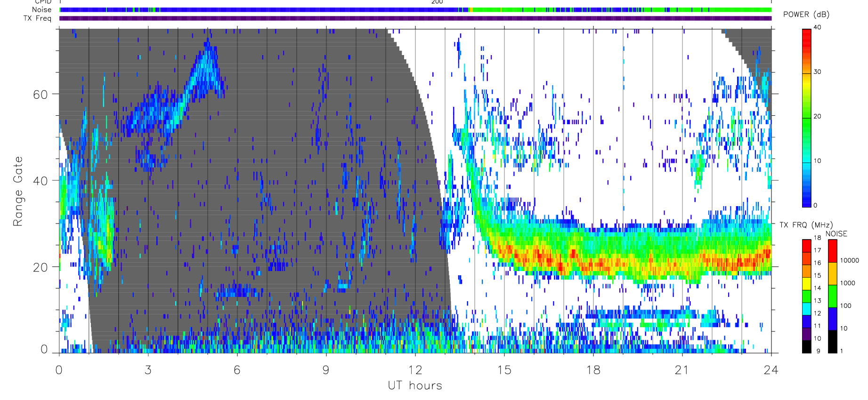Click the 'Range Gate' axis label
This screenshot has height=400, width=868.
(x=18, y=191)
